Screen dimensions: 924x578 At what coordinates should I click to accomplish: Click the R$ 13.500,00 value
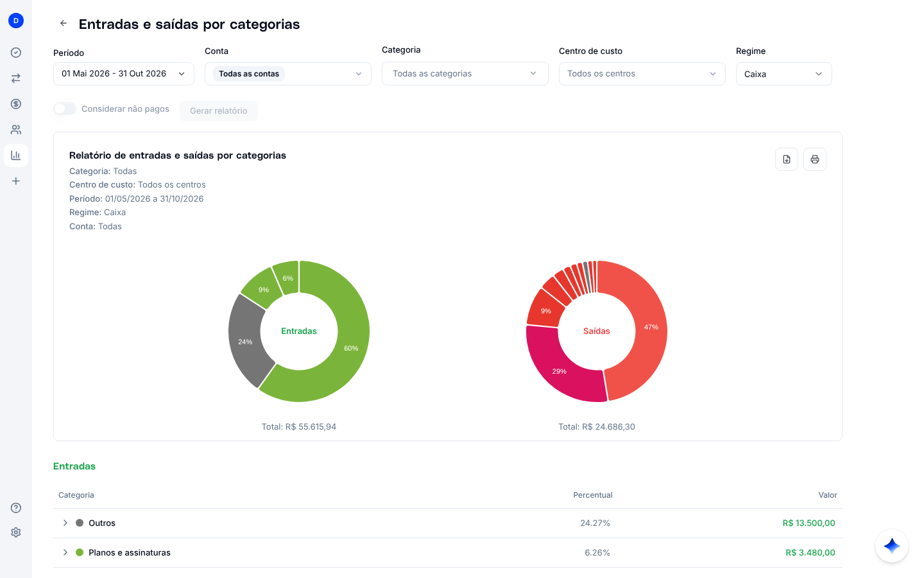(x=809, y=523)
